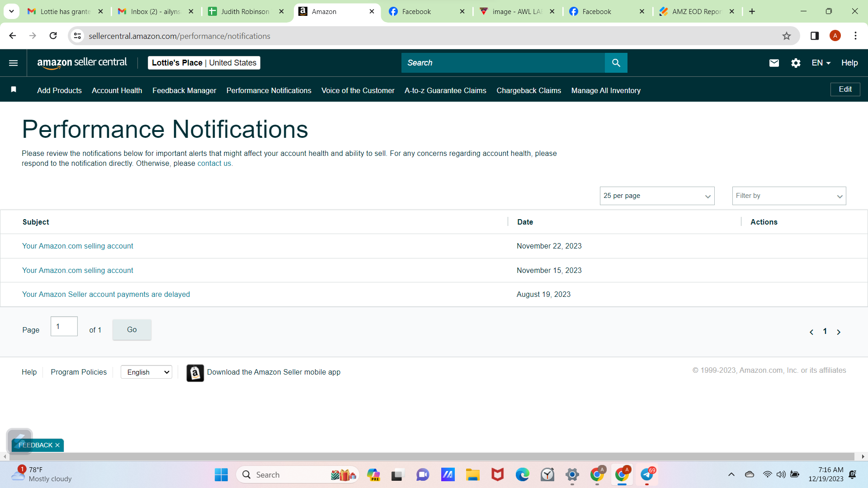Click Download the Amazon Seller mobile app
Screen dimensions: 868x488
point(274,372)
